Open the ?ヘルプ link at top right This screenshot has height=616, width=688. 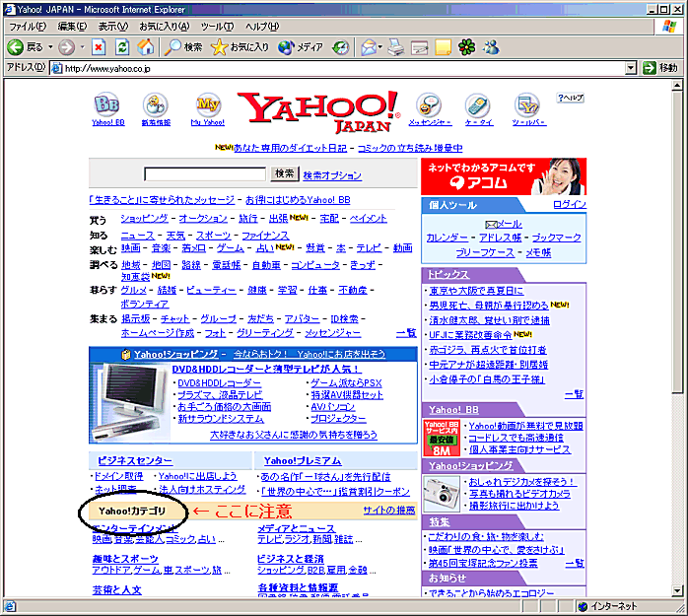point(571,98)
